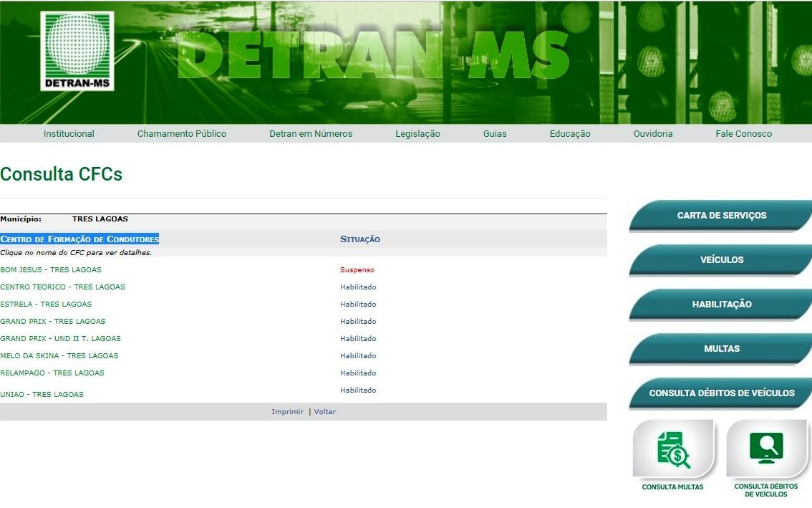Select GRAND PRIX - TRES LAGOAS
This screenshot has height=508, width=812.
click(x=53, y=321)
